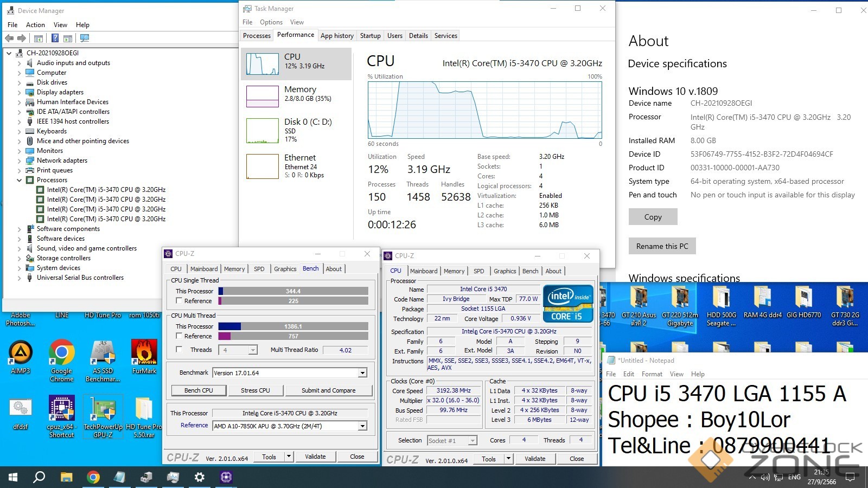Open the volume control in system tray

coord(765,478)
